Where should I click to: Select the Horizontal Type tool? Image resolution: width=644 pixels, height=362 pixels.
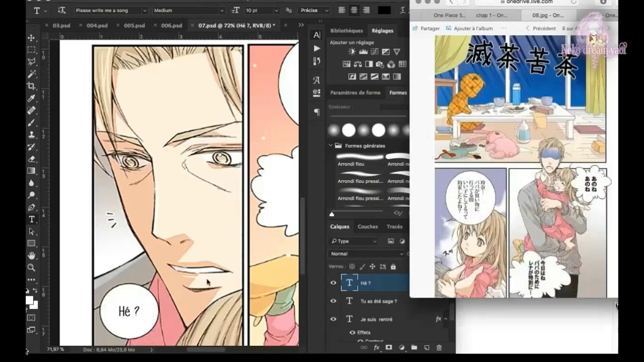(31, 219)
